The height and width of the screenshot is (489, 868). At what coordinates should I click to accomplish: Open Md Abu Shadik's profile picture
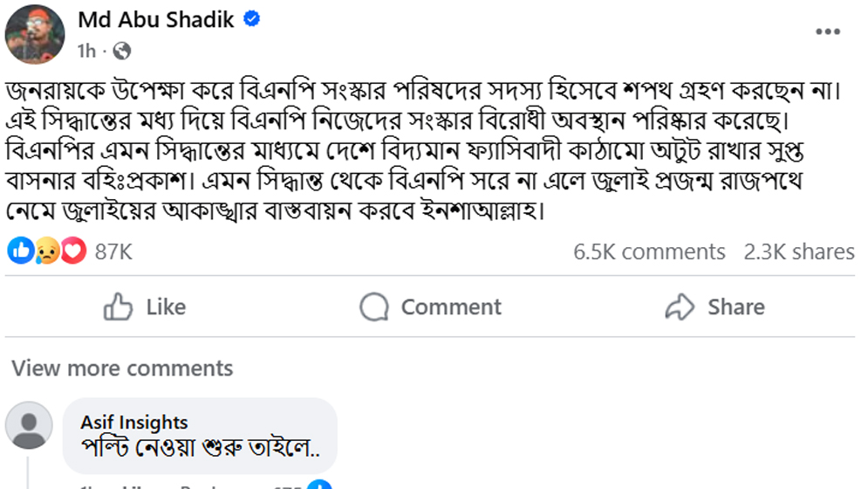[x=35, y=34]
